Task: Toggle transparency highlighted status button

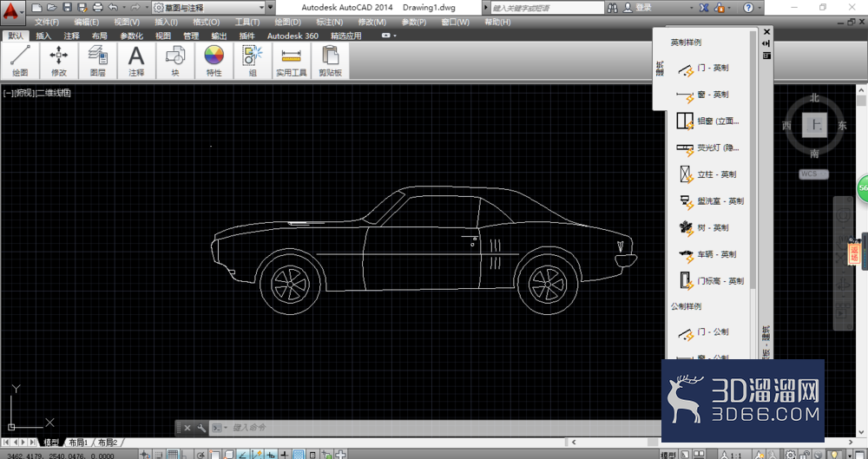Action: [299, 455]
